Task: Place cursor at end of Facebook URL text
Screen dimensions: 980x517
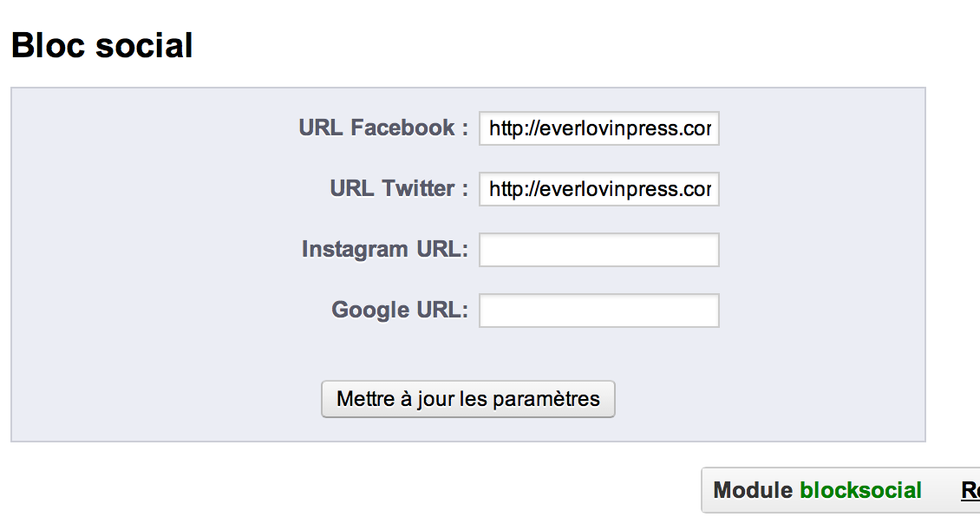Action: click(713, 129)
